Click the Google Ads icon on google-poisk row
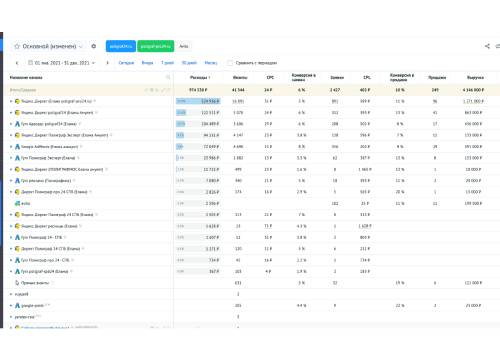Viewport: 500px width, 360px height. (x=17, y=305)
